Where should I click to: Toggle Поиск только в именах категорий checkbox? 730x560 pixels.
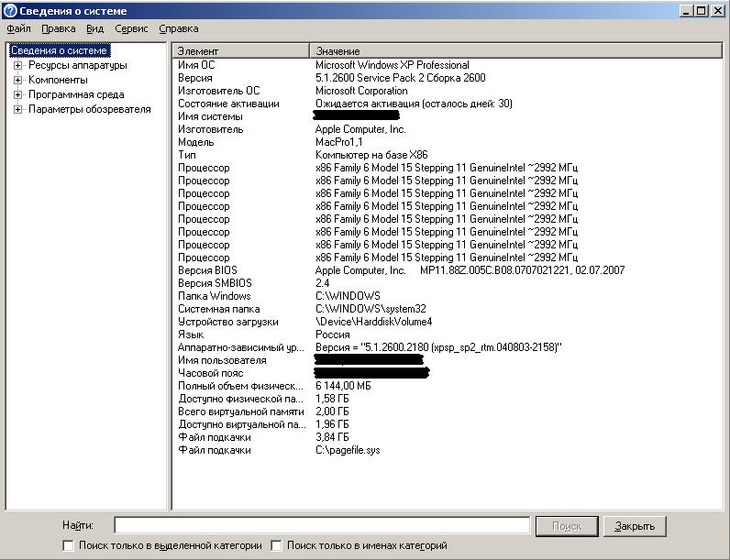click(276, 545)
